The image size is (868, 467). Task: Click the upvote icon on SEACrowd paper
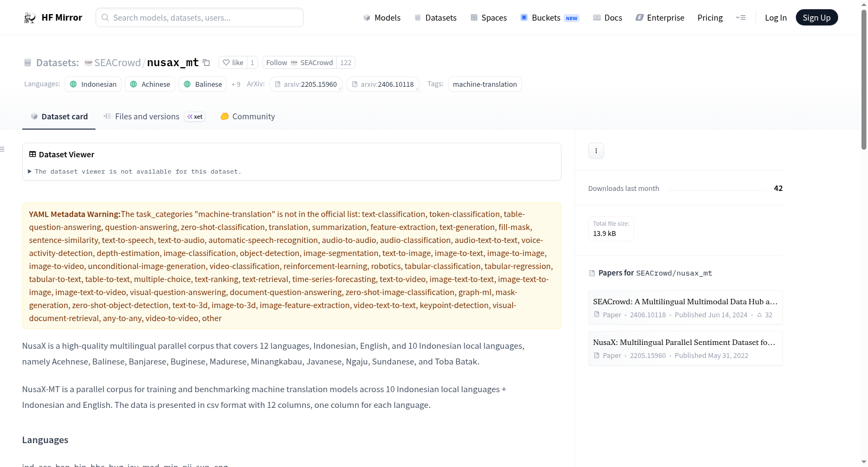tap(759, 315)
